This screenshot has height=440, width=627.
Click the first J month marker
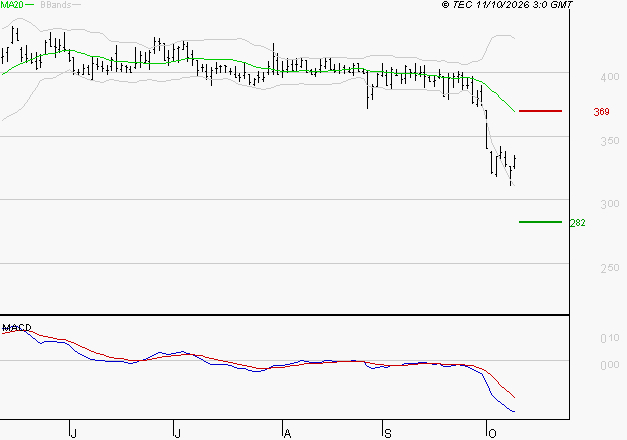tap(73, 433)
